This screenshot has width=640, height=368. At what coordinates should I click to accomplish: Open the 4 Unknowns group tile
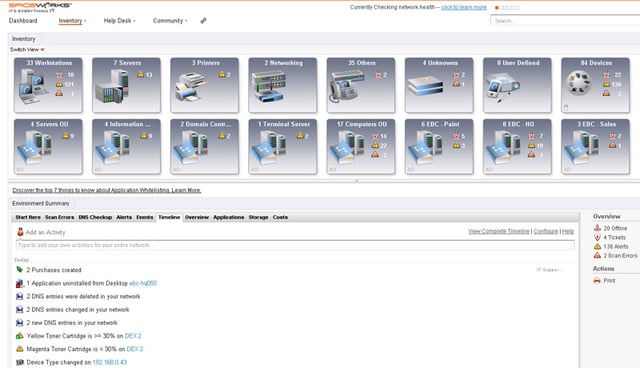tap(439, 85)
